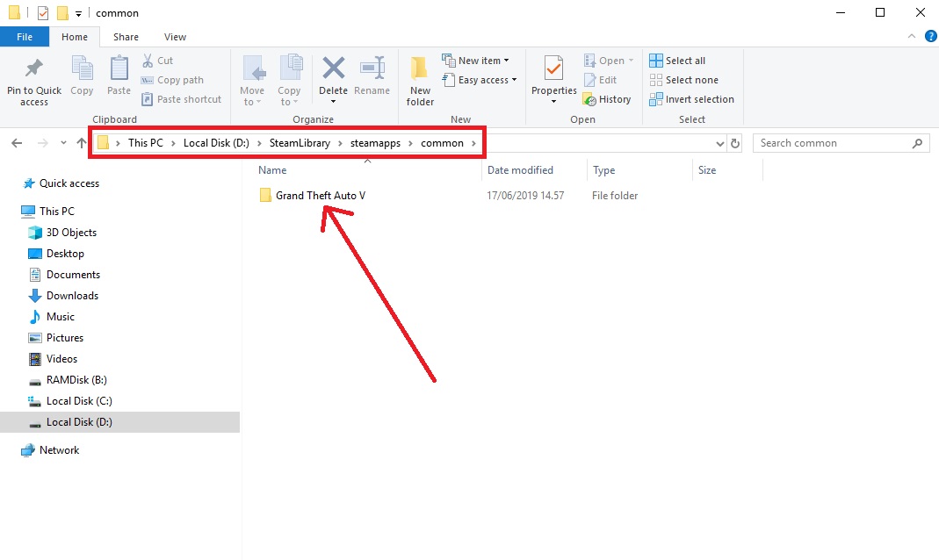Click common in the address bar
The image size is (939, 560).
tap(442, 143)
